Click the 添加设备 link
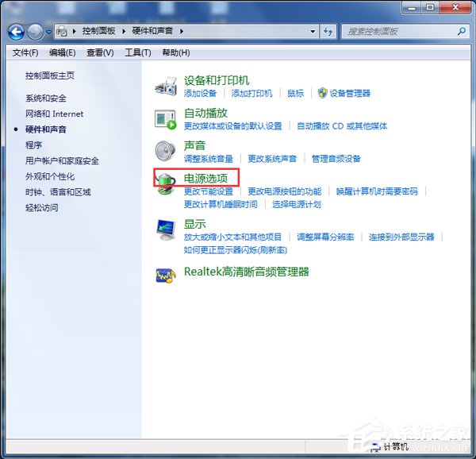Image resolution: width=476 pixels, height=459 pixels. pyautogui.click(x=200, y=93)
